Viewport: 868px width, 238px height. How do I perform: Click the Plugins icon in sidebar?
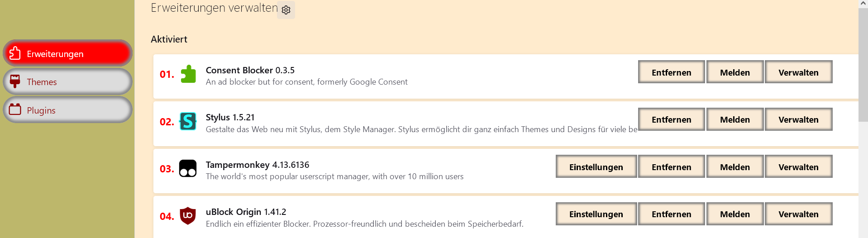[15, 109]
